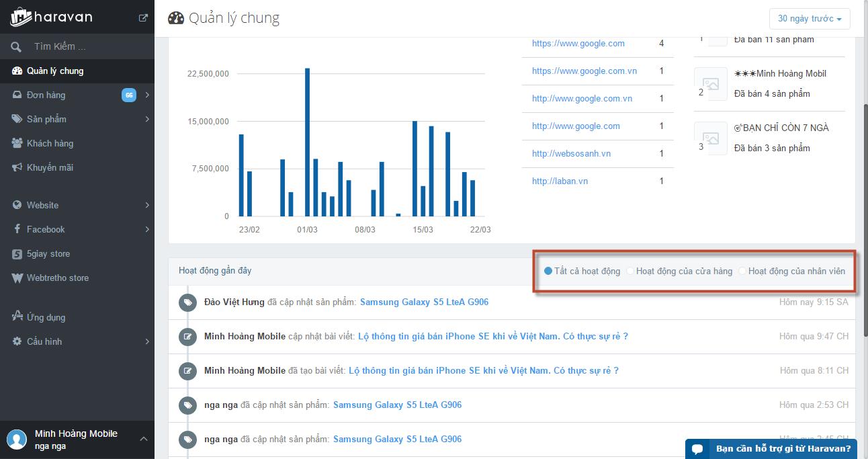Click Hôm nay 9:15 SA timestamp
This screenshot has width=868, height=459.
tap(814, 302)
